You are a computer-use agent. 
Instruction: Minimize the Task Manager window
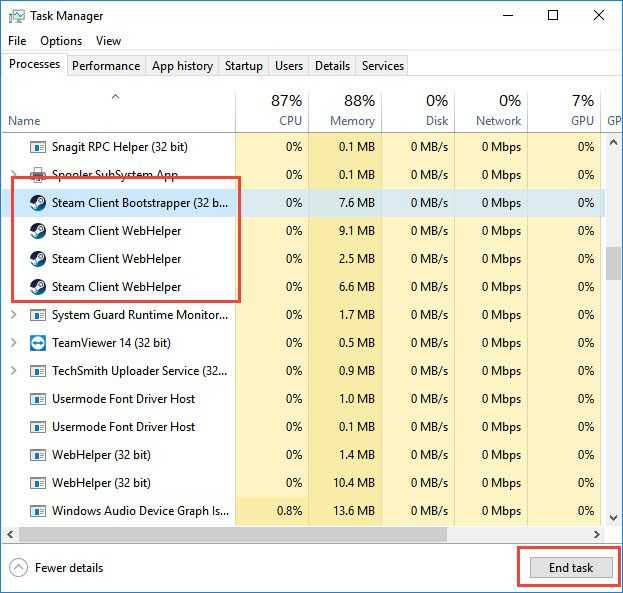tap(508, 16)
